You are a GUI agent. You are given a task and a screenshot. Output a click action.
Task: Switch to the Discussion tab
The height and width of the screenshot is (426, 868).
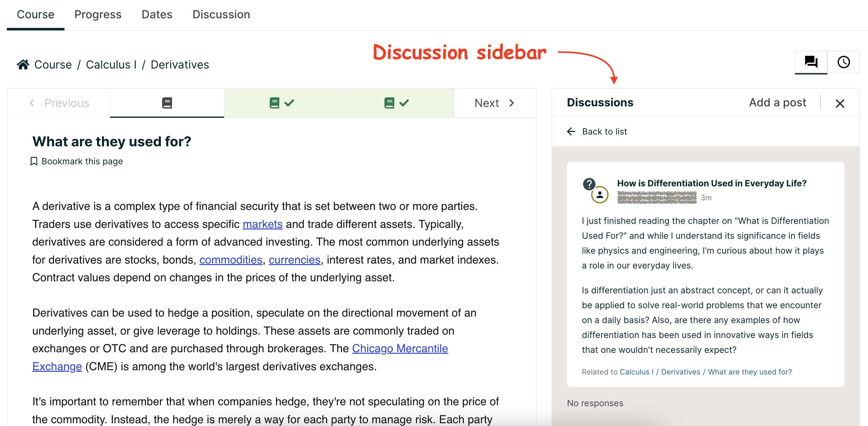[x=221, y=15]
